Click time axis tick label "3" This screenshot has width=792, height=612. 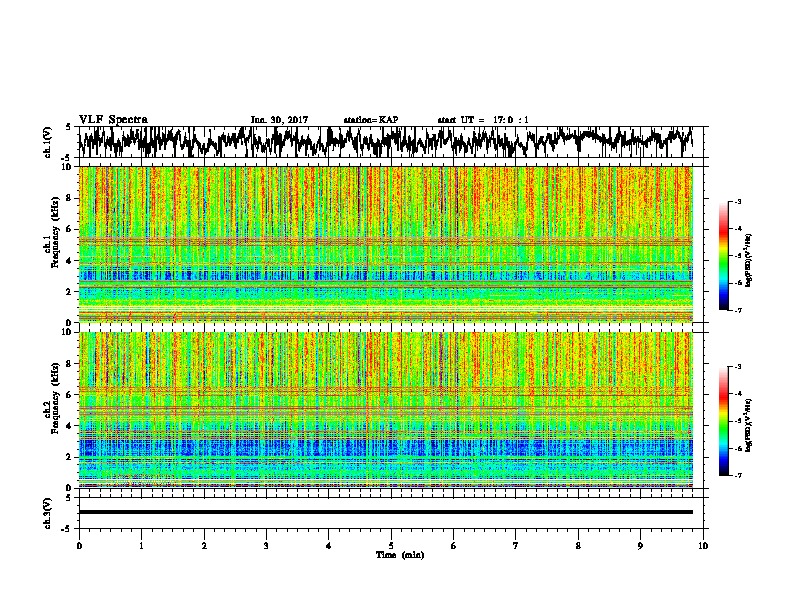coord(266,546)
